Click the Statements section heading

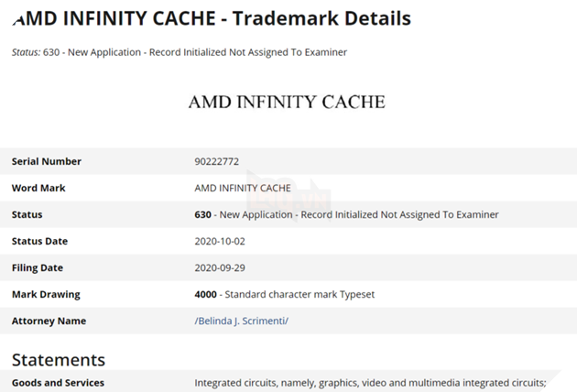[x=59, y=359]
